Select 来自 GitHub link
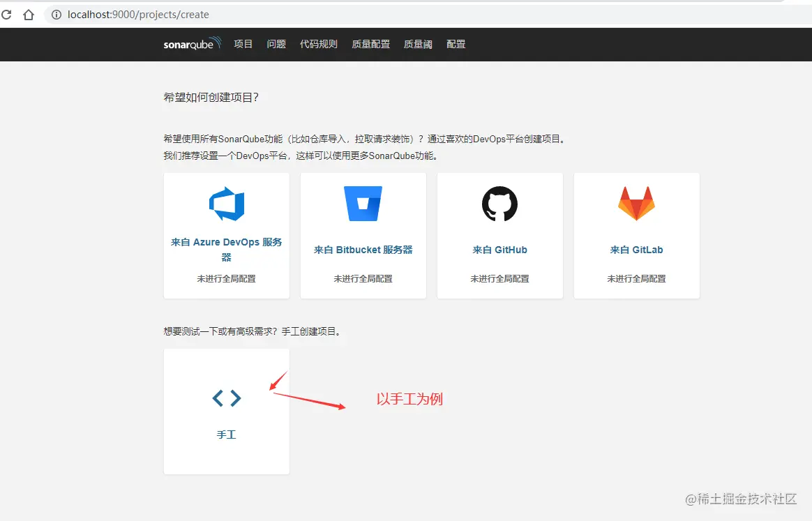The width and height of the screenshot is (812, 521). (499, 250)
